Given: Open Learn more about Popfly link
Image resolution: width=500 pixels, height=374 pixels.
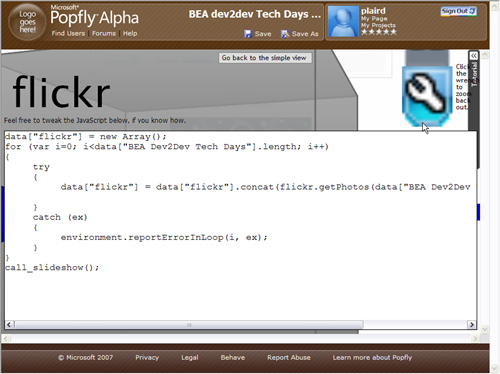Looking at the screenshot, I should click(x=372, y=357).
